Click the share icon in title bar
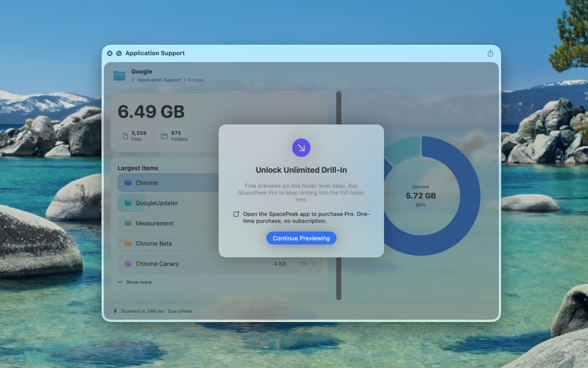This screenshot has width=588, height=368. pos(490,53)
